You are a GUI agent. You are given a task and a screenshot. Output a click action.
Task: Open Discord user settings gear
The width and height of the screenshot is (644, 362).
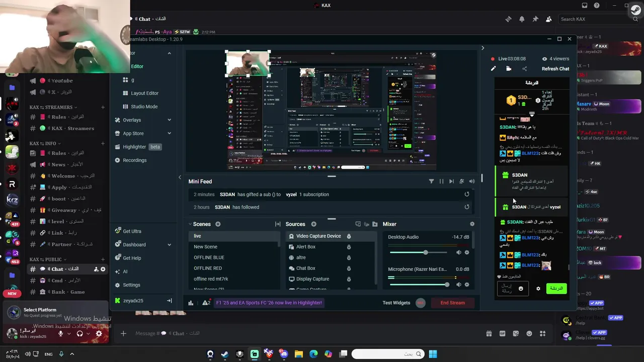point(99,333)
